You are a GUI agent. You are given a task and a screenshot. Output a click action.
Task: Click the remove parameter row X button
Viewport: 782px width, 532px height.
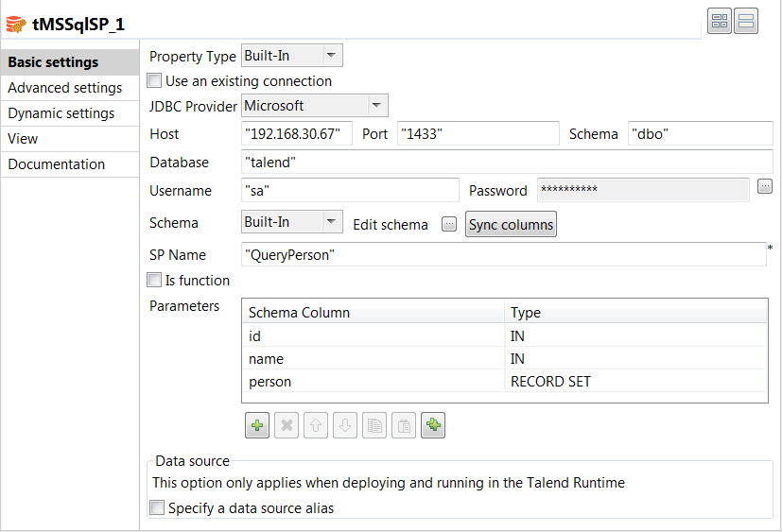pyautogui.click(x=287, y=425)
